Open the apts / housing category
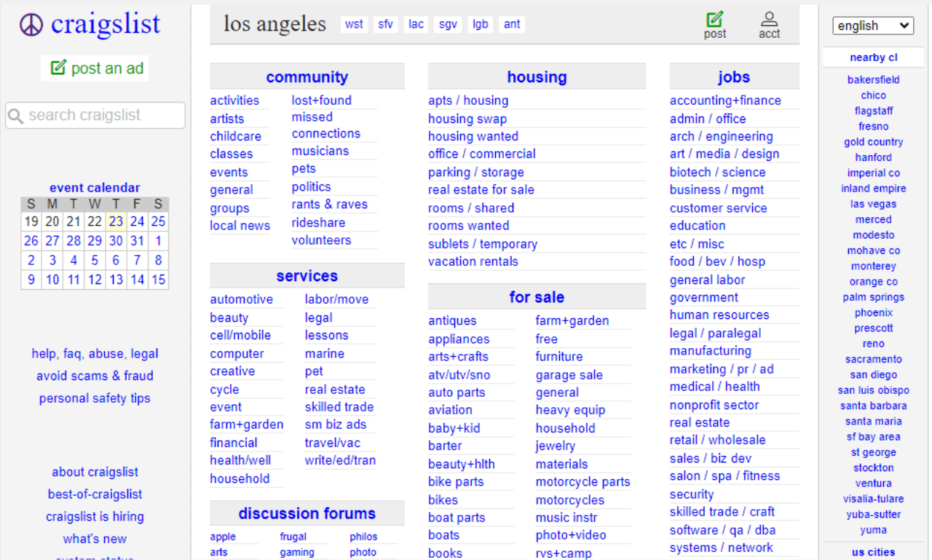 [468, 100]
